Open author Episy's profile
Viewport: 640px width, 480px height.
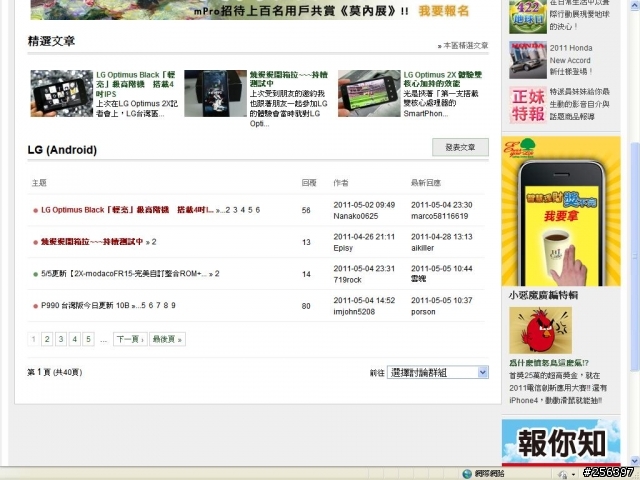[x=343, y=248]
